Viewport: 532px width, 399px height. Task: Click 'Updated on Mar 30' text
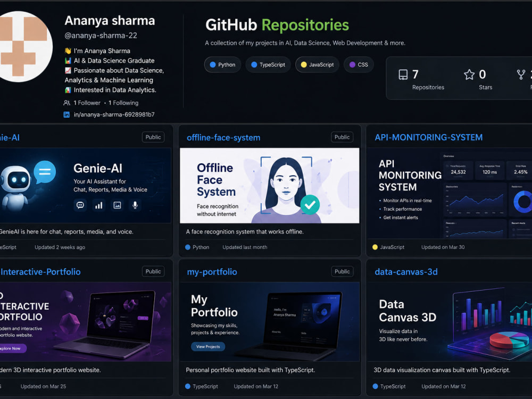tap(443, 247)
